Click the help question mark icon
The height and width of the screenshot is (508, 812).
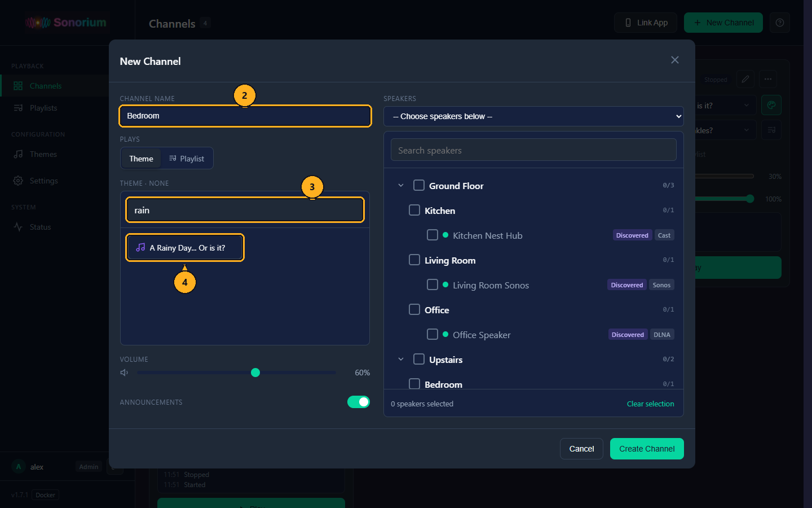click(x=780, y=23)
